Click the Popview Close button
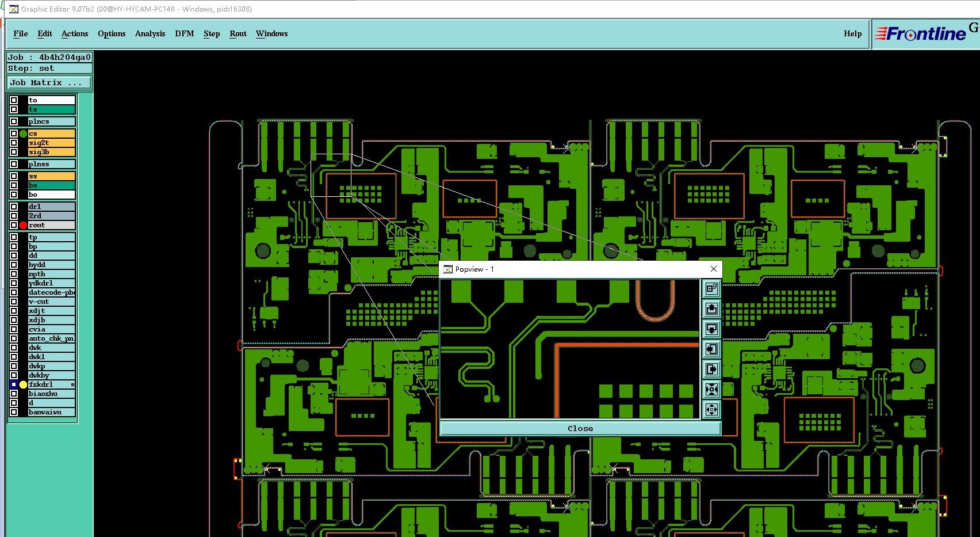Screen dimensions: 980x537 [580, 428]
